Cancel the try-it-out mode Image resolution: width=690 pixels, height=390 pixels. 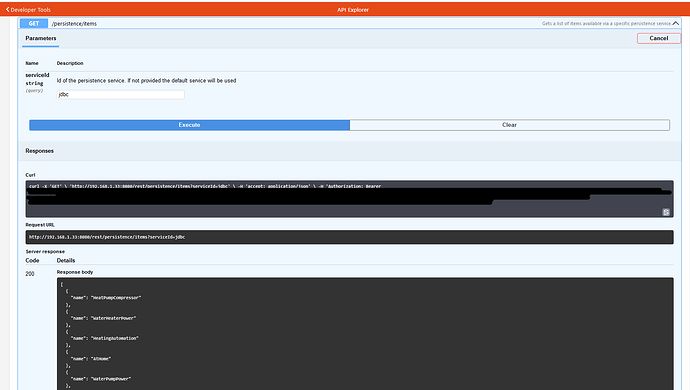658,38
